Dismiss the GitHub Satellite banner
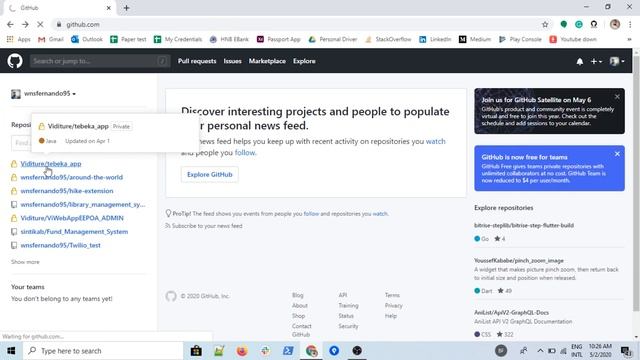Viewport: 640px width, 360px height. coord(617,97)
